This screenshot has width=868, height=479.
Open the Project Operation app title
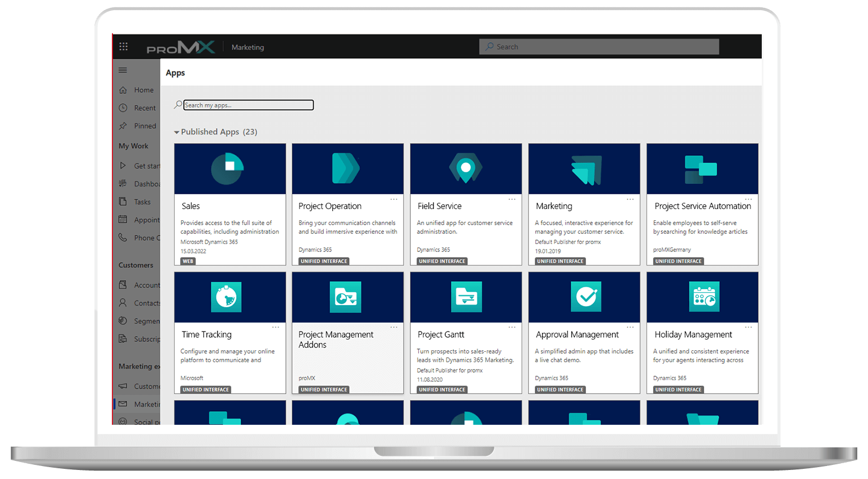pos(330,206)
